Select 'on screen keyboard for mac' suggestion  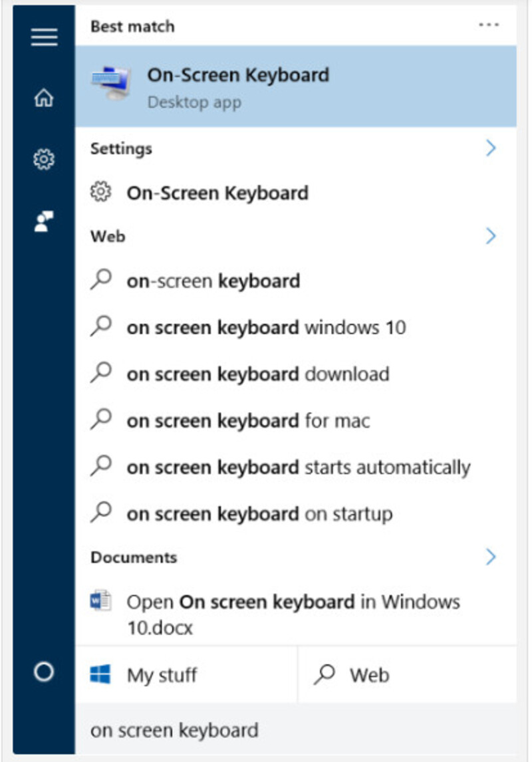[296, 421]
